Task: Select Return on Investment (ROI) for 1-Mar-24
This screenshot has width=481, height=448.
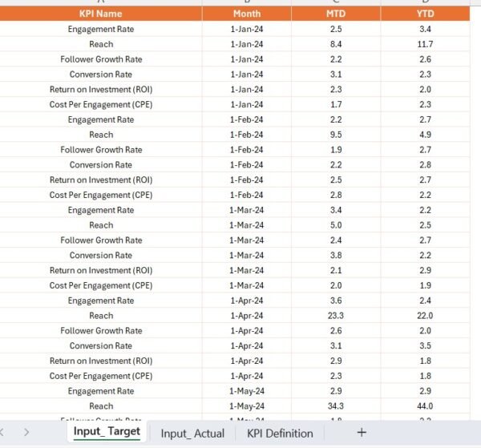Action: (101, 270)
